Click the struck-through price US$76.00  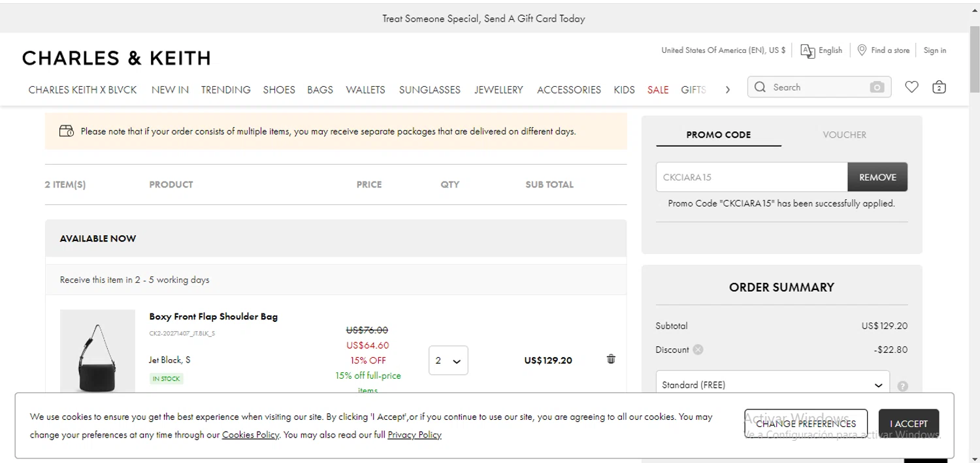click(367, 330)
